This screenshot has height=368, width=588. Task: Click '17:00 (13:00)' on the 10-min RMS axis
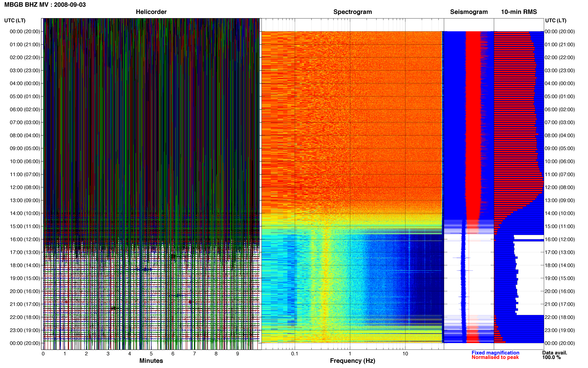[x=560, y=252]
